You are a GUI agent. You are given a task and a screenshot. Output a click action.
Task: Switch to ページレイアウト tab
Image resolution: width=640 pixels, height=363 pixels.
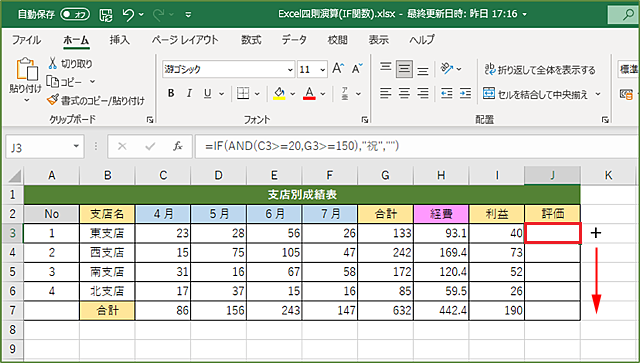185,40
